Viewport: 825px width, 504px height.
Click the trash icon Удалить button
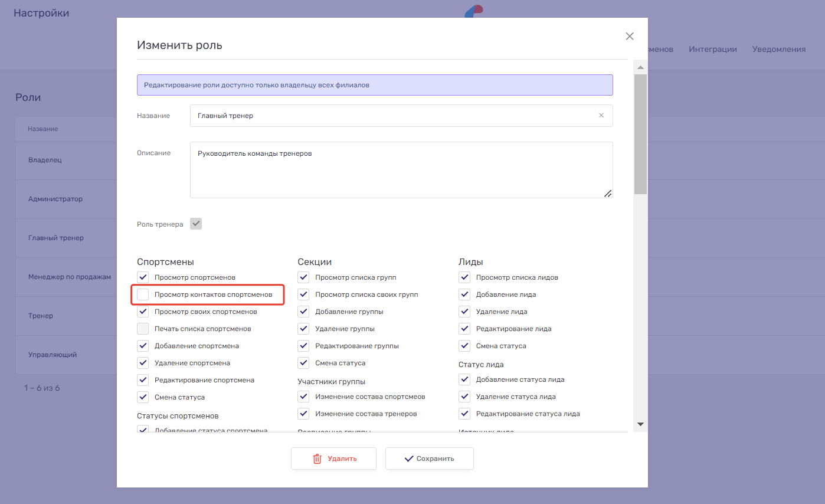(x=333, y=459)
